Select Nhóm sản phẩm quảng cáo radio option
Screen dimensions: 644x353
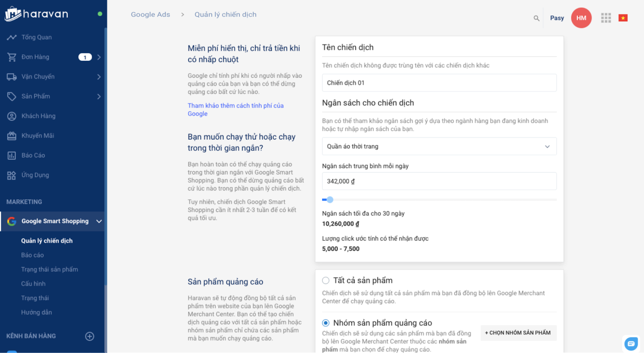point(326,323)
